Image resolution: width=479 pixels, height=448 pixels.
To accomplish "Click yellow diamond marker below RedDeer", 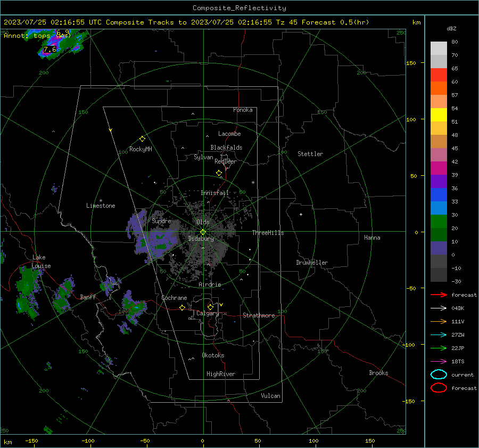I will [219, 173].
